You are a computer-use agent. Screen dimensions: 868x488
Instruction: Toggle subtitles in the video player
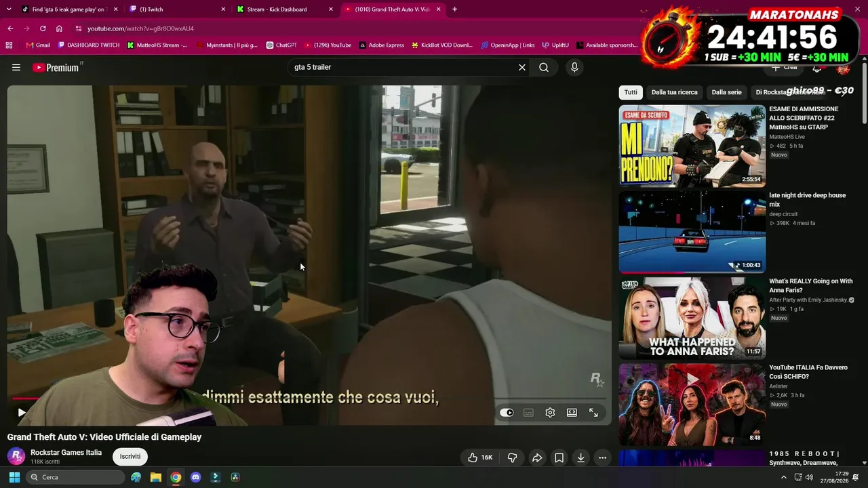pyautogui.click(x=528, y=412)
